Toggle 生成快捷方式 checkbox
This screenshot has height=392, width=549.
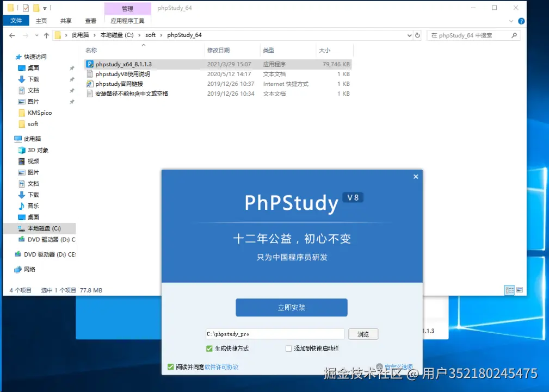tap(209, 349)
